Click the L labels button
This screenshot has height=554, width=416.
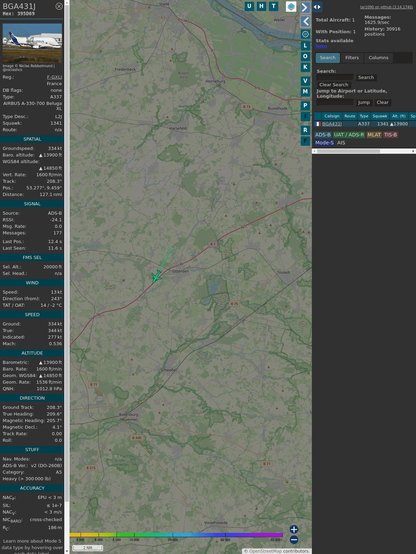305,45
